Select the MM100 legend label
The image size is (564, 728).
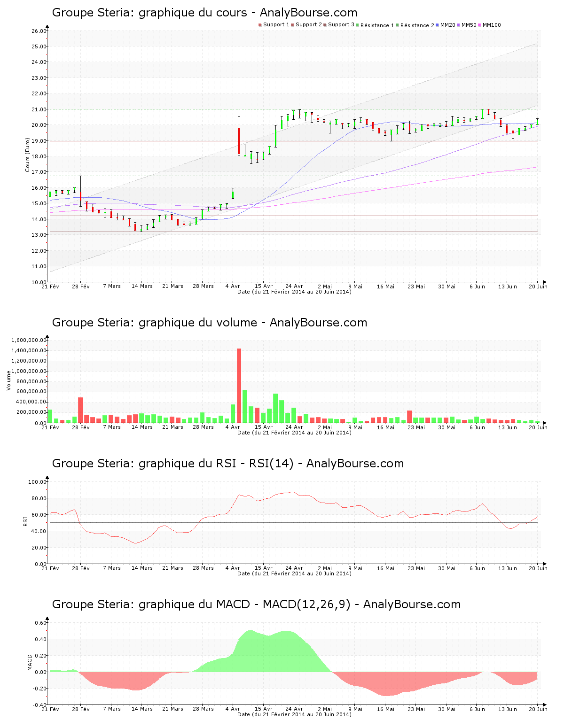click(492, 25)
